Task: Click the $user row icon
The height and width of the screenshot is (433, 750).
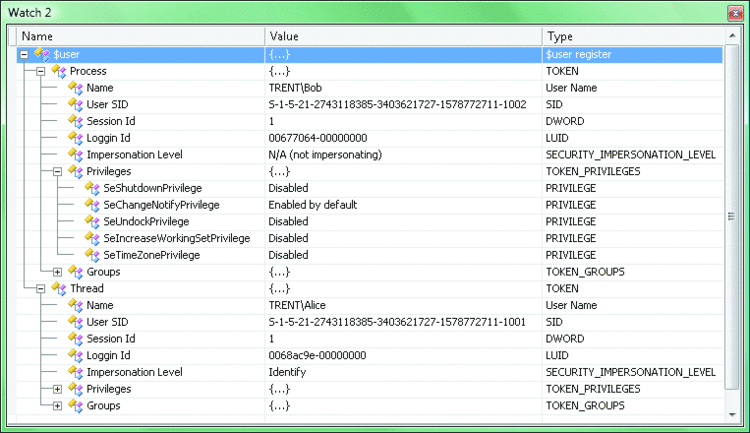Action: pos(42,55)
